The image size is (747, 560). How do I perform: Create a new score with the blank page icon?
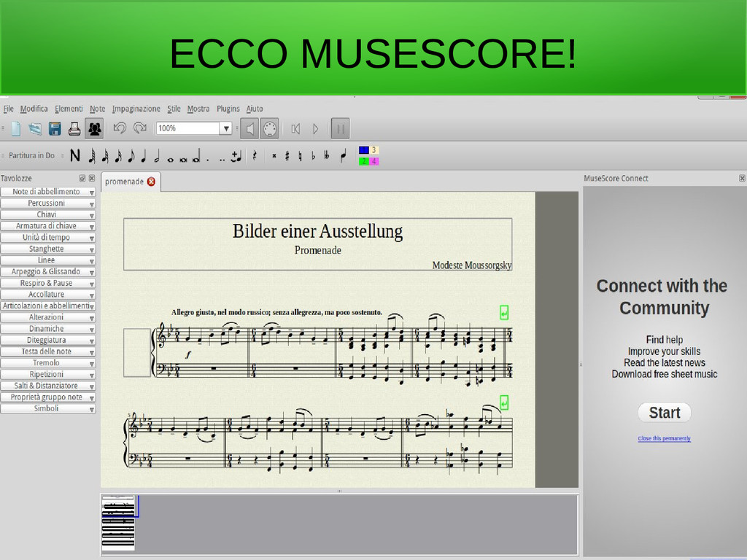tap(16, 128)
